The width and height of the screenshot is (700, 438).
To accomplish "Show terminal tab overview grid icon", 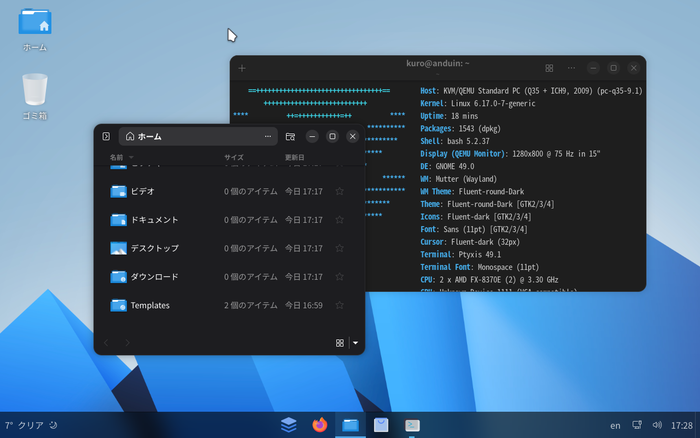I will point(549,68).
